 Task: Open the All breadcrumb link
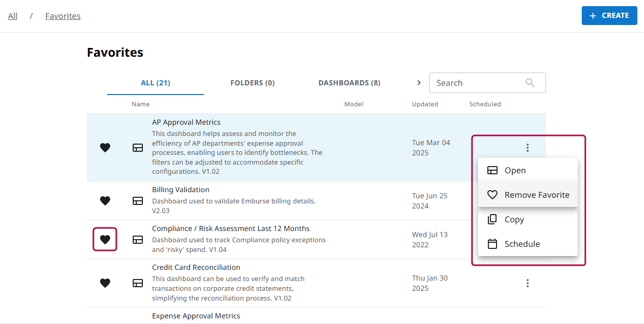coord(13,16)
